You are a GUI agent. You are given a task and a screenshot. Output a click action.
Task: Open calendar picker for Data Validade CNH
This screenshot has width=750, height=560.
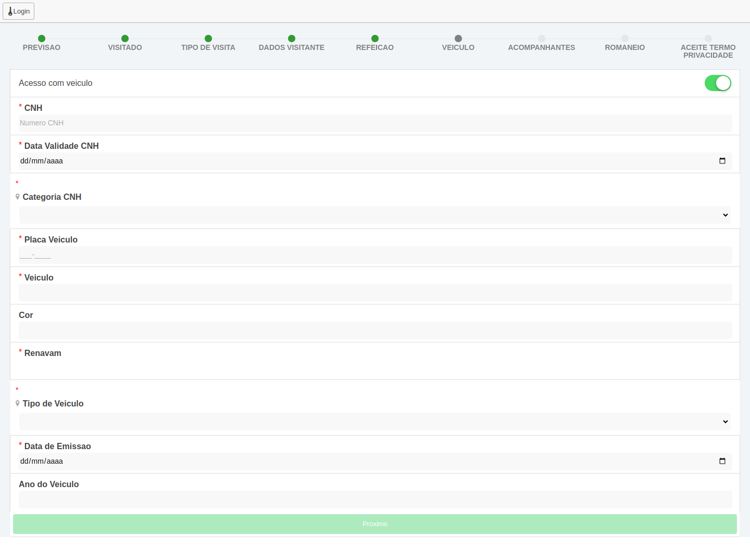722,161
